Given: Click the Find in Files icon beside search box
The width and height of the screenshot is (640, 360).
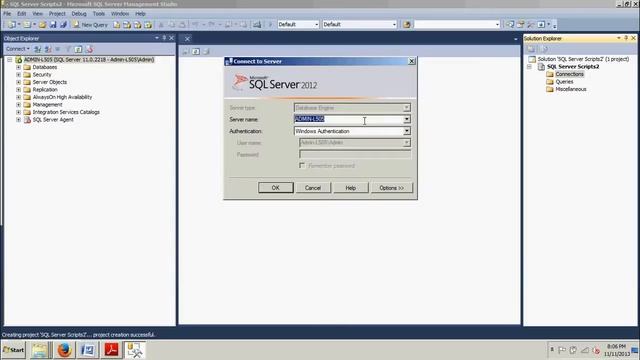Looking at the screenshot, I should coord(407,24).
